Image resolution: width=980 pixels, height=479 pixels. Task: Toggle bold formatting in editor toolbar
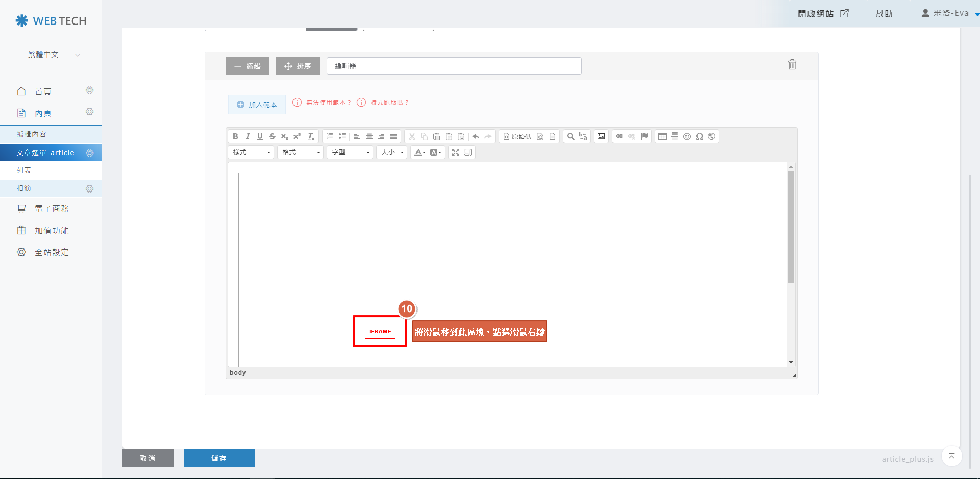(x=235, y=136)
